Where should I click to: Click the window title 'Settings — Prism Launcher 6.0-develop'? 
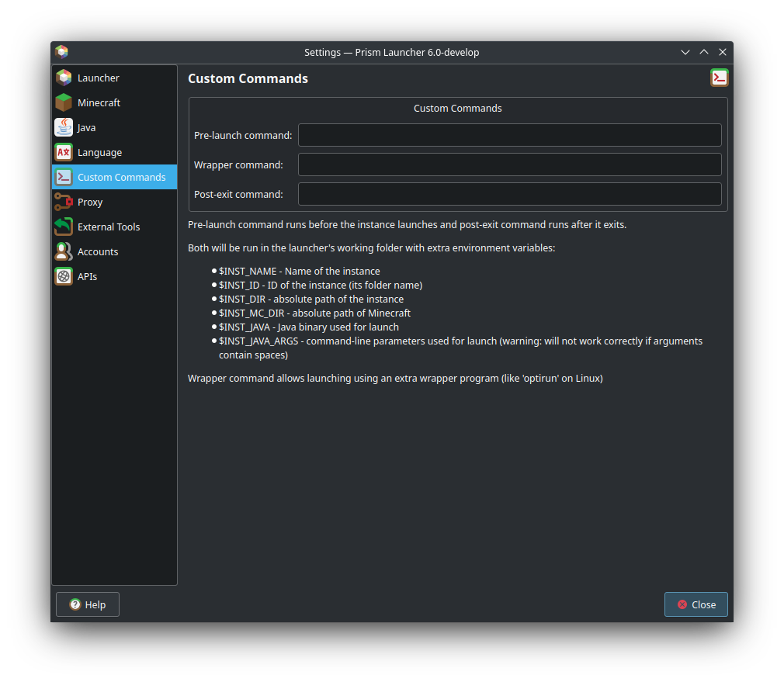[391, 53]
